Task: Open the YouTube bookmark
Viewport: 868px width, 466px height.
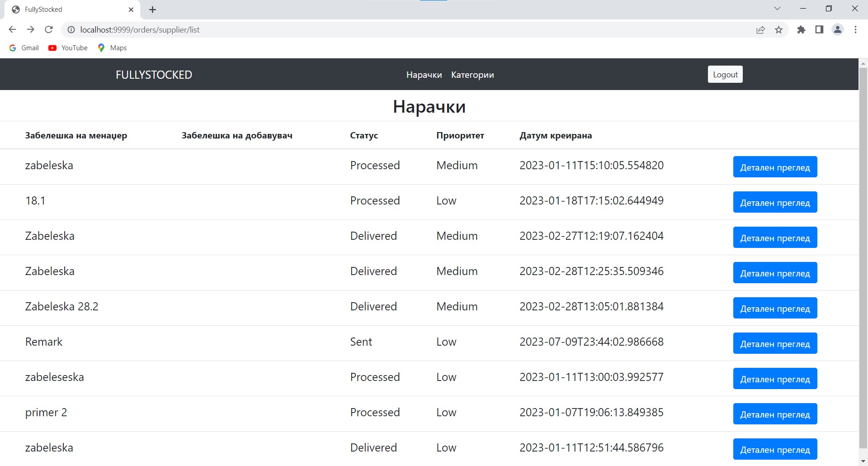Action: [x=68, y=48]
